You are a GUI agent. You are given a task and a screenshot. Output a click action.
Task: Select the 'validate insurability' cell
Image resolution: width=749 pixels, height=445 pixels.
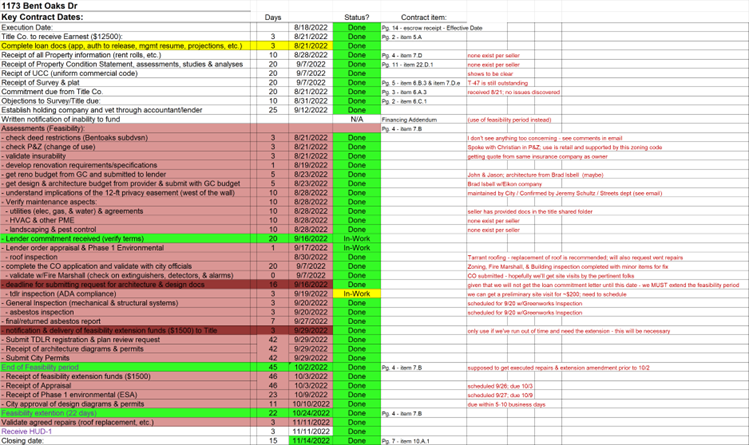pos(125,156)
